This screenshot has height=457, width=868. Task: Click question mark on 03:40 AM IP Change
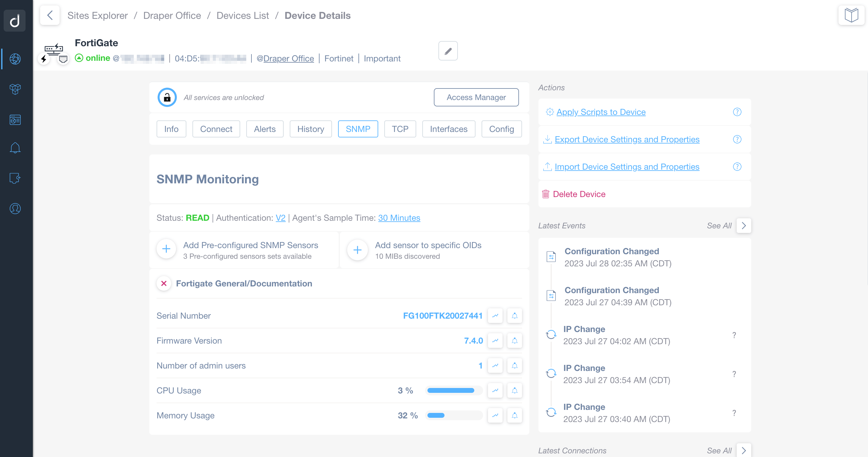pyautogui.click(x=734, y=413)
